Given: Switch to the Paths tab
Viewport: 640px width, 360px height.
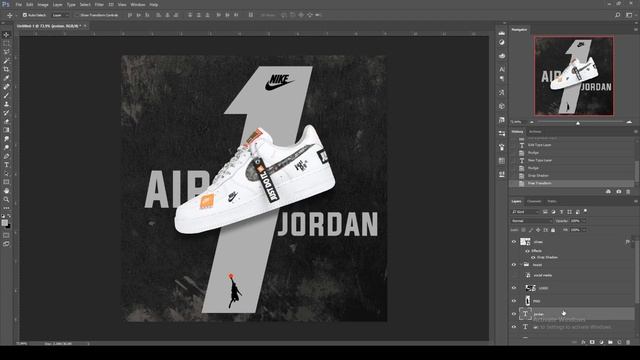Looking at the screenshot, I should 552,201.
